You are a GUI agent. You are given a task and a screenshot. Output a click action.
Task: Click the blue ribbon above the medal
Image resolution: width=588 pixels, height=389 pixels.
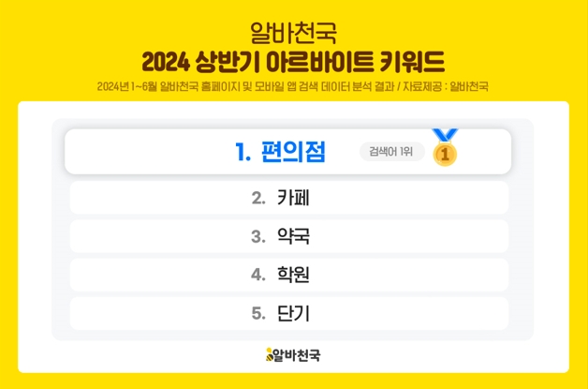[445, 136]
